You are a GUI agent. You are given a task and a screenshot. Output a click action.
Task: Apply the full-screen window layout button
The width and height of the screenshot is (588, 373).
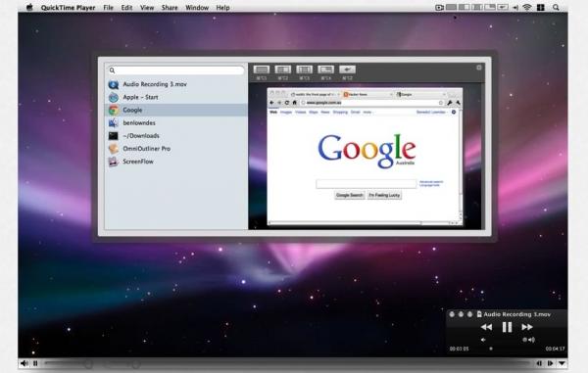(x=262, y=70)
